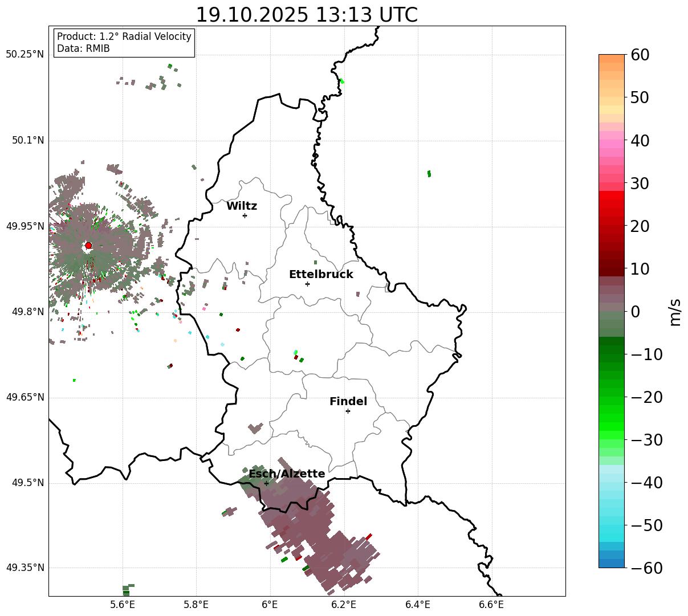Click the colorbar value 60
The image size is (688, 616).
[x=640, y=55]
